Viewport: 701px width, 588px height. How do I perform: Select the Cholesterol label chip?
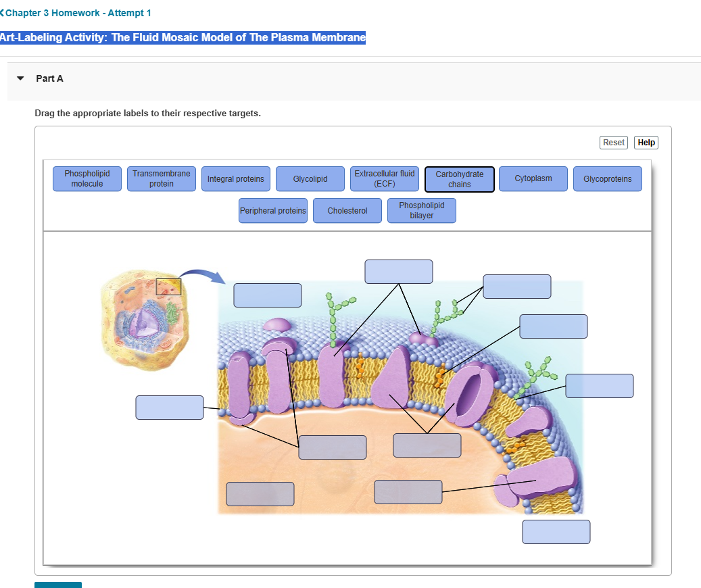point(347,210)
